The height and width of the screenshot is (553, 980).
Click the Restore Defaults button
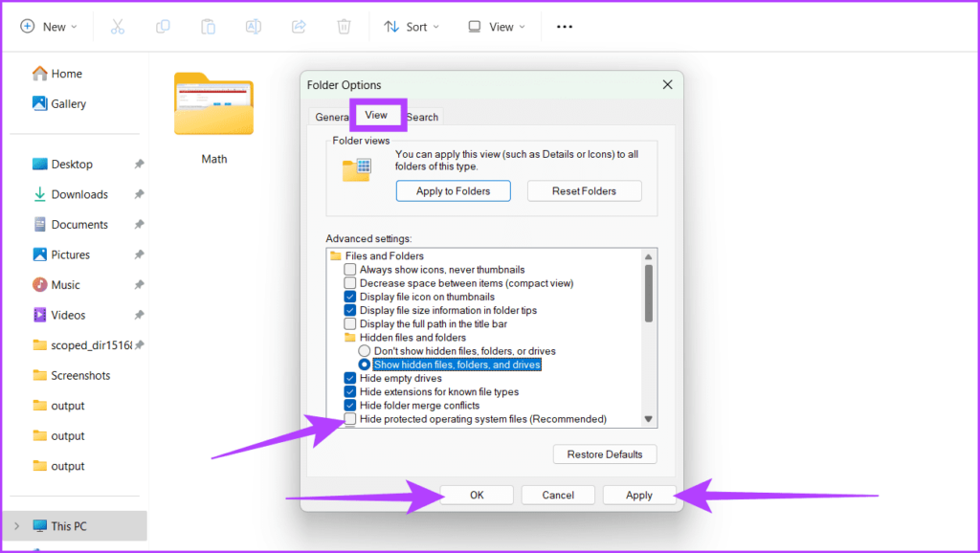point(605,453)
